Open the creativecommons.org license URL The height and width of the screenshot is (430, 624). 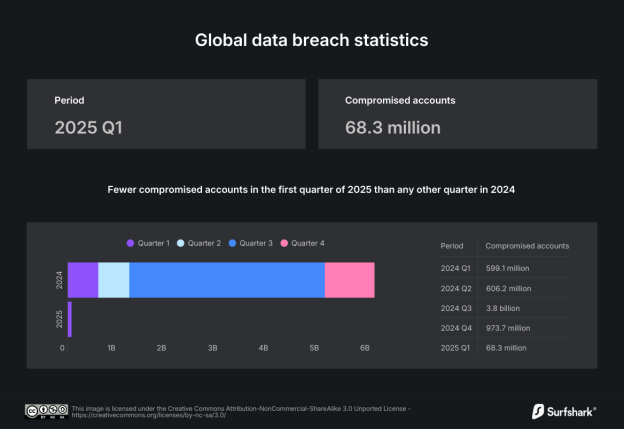coord(149,415)
